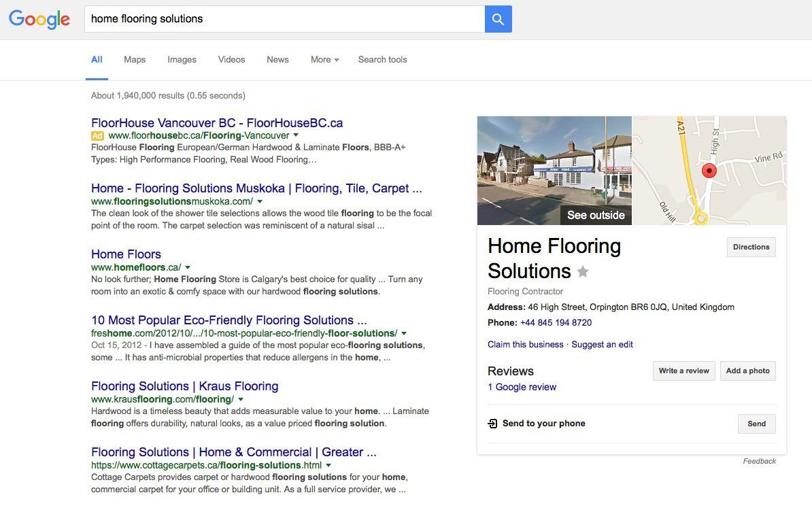The height and width of the screenshot is (512, 812).
Task: Click the blue search magnifier button
Action: coord(498,19)
